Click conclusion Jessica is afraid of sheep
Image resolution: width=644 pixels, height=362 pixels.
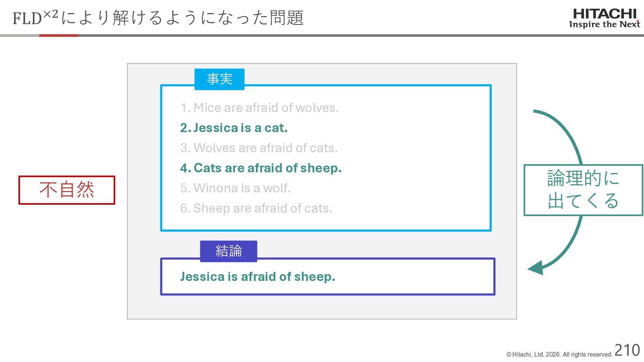click(x=257, y=277)
